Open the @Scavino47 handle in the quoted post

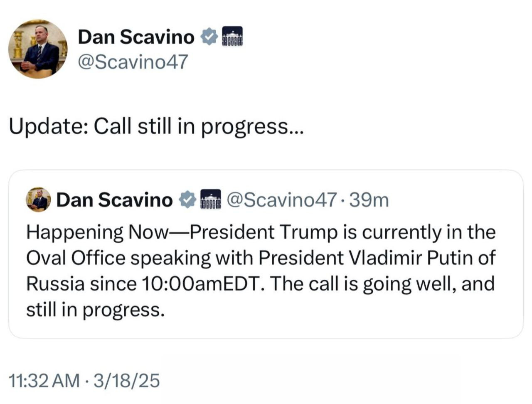[x=281, y=200]
